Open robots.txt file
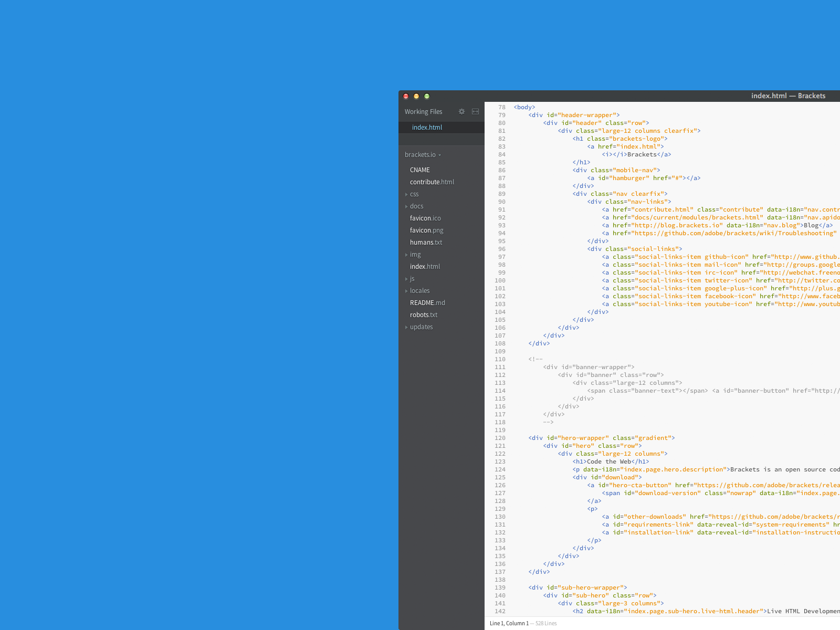840x630 pixels. (424, 315)
